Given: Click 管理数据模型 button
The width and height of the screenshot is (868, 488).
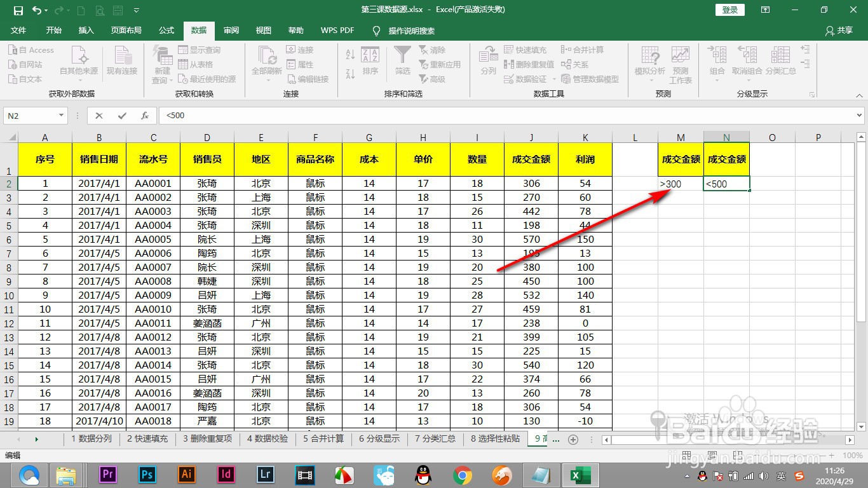Looking at the screenshot, I should [x=590, y=79].
